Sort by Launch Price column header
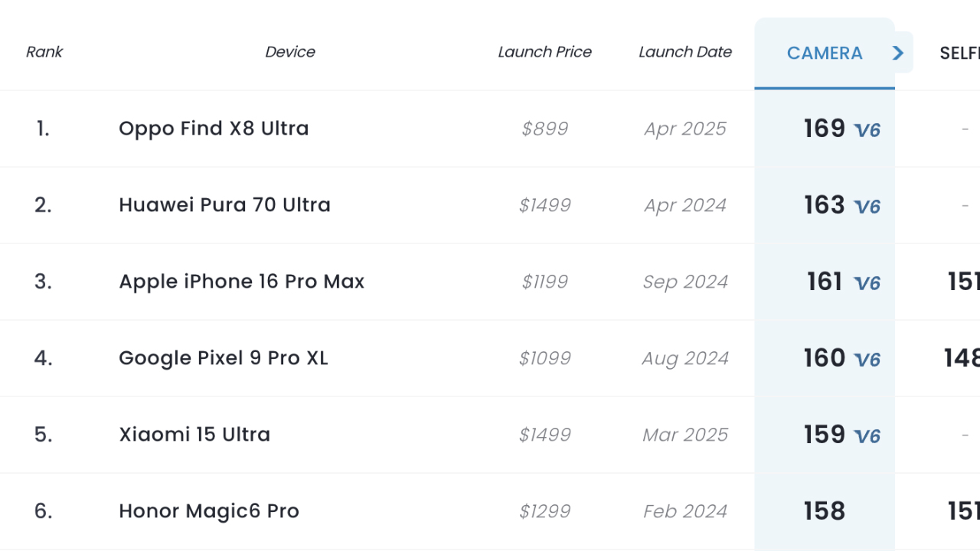The height and width of the screenshot is (551, 980). 544,52
